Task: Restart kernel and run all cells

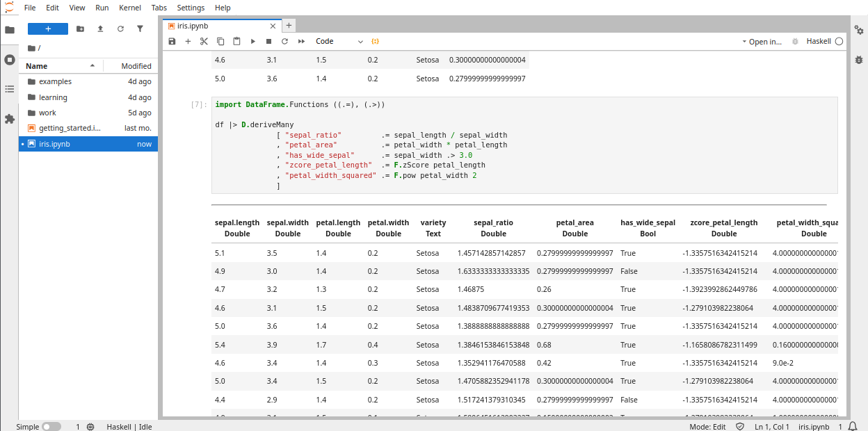Action: pos(301,42)
